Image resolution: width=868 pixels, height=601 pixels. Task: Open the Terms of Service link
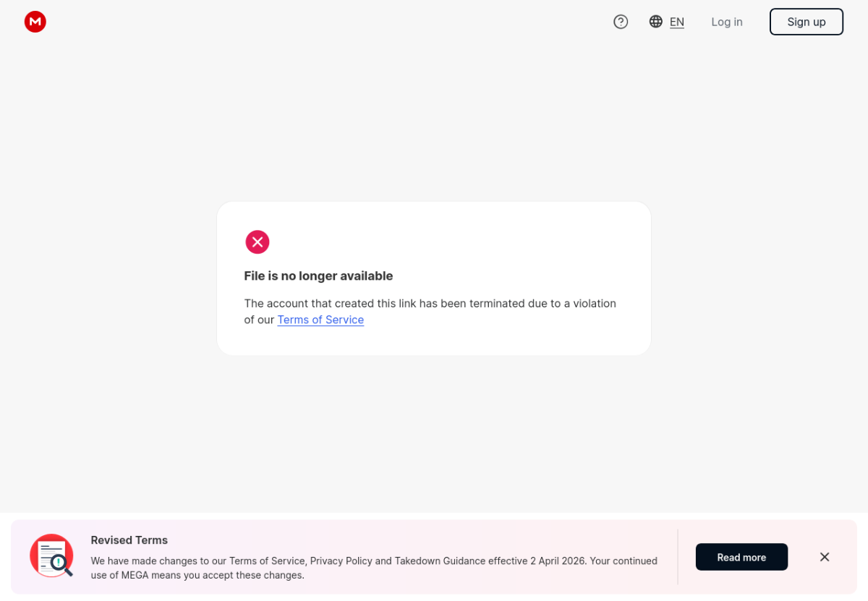[x=320, y=320]
